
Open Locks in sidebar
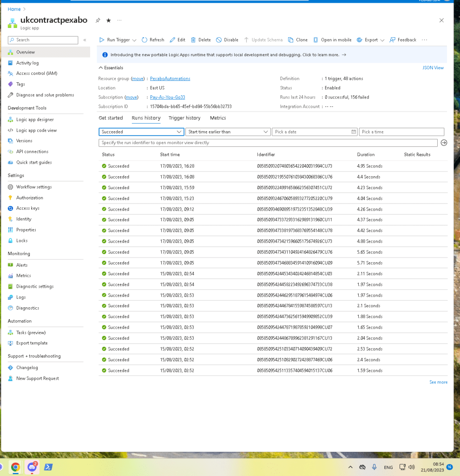pyautogui.click(x=21, y=240)
